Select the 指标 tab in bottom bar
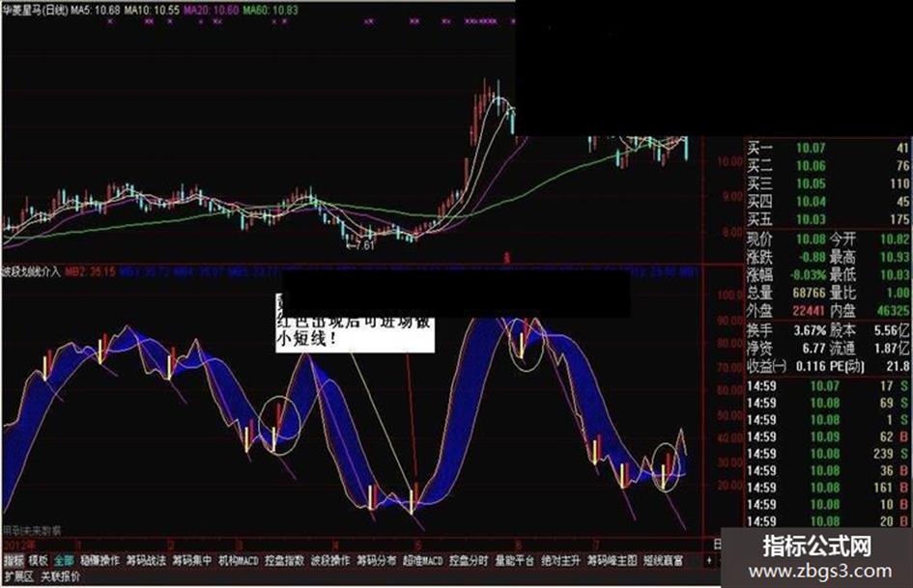This screenshot has width=913, height=588. [14, 561]
